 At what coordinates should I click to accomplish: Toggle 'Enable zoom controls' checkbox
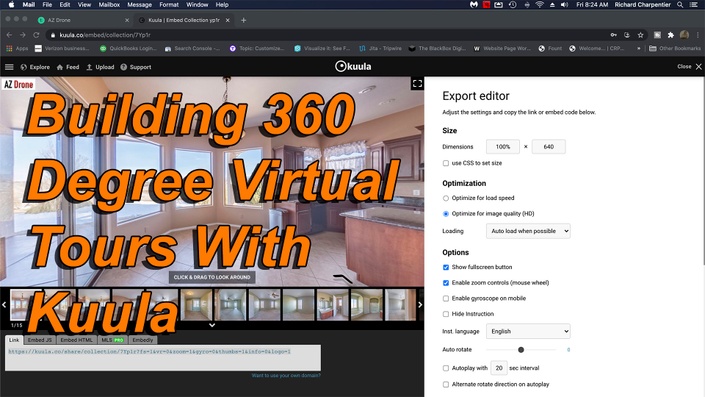[x=446, y=283]
